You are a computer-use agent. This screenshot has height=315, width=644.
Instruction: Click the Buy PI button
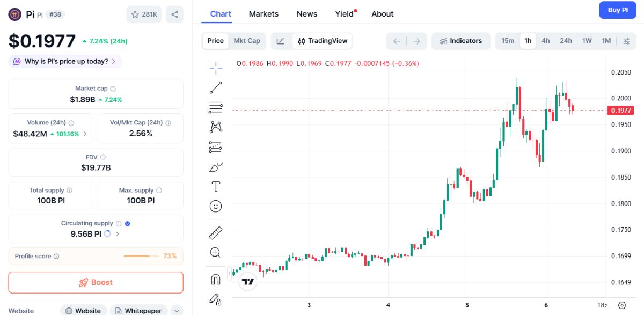[618, 10]
